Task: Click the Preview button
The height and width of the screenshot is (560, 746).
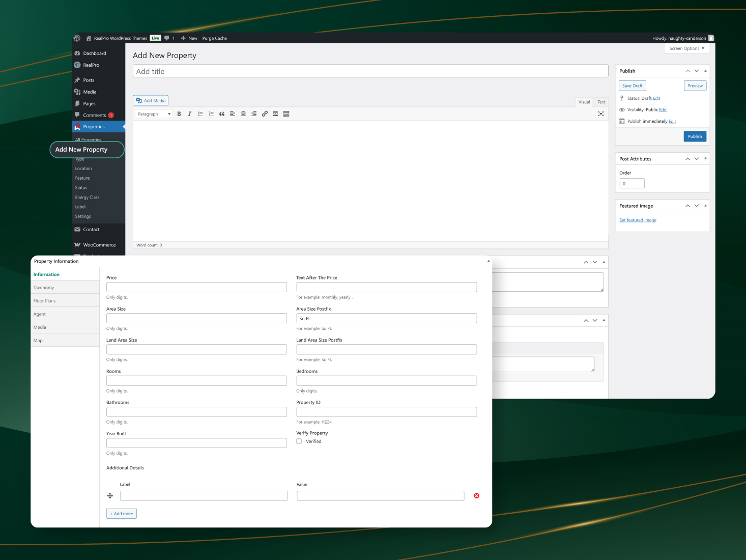Action: [x=695, y=86]
